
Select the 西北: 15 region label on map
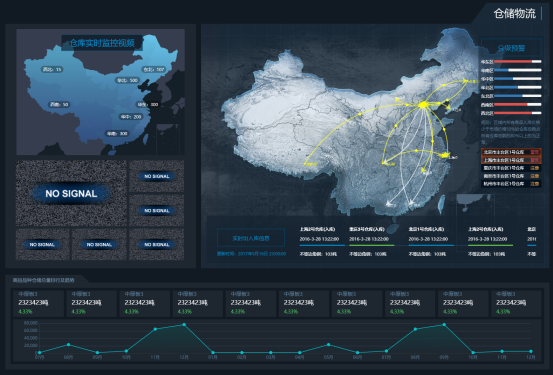tap(52, 69)
